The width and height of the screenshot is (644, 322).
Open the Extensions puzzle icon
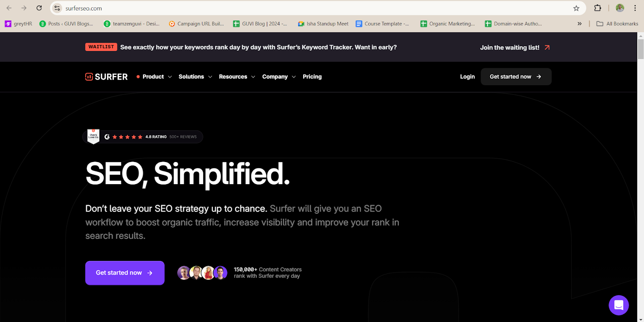(x=598, y=8)
